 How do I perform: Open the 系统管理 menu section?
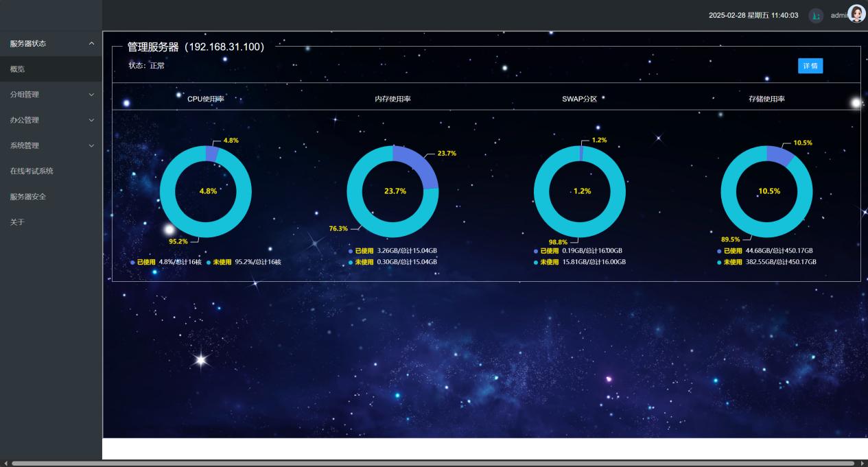pyautogui.click(x=51, y=145)
